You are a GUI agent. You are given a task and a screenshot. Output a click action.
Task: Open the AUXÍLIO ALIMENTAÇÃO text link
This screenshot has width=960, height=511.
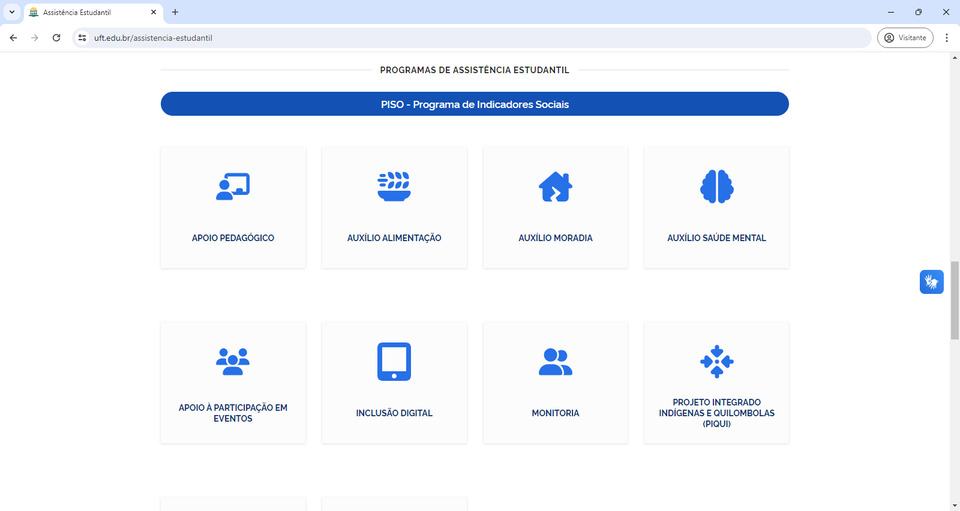pyautogui.click(x=394, y=239)
